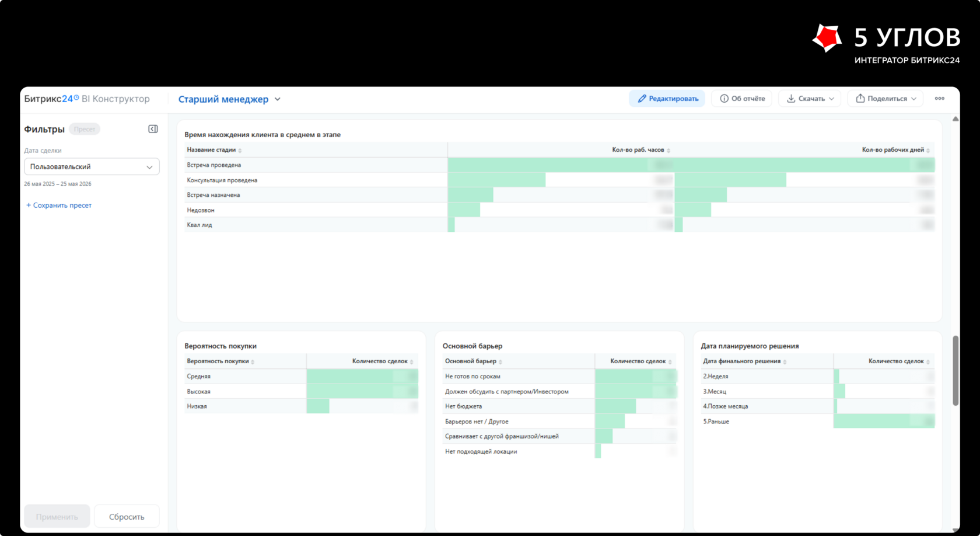
Task: Select the Встреча проведена row
Action: (559, 165)
